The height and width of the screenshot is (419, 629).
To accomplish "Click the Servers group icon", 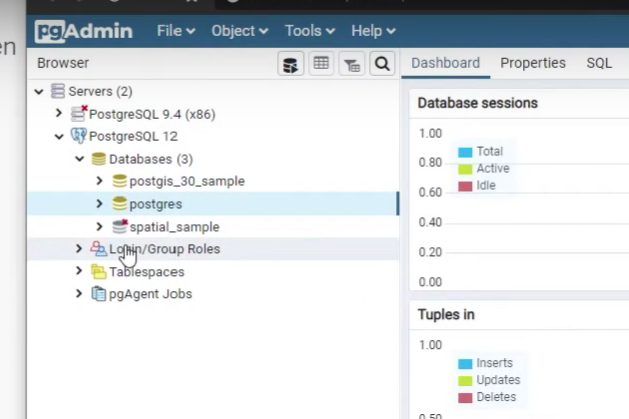I will click(57, 91).
